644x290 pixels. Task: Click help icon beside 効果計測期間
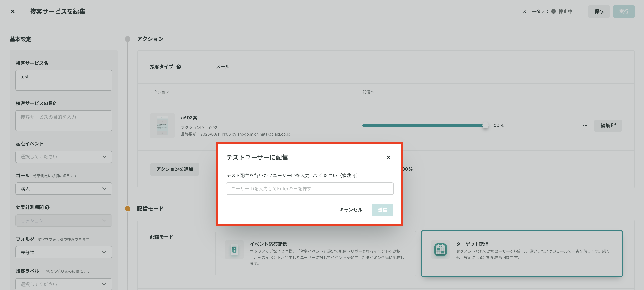click(x=47, y=207)
